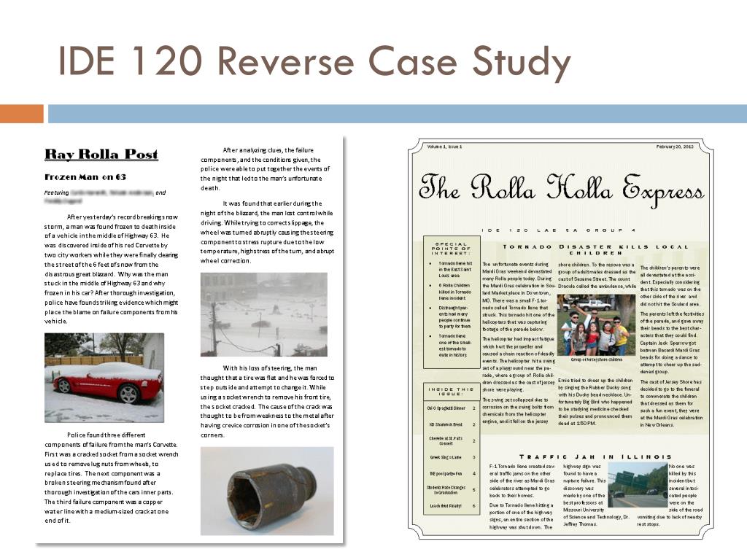Click the Inside This Issue heading
This screenshot has height=560, width=747.
[451, 392]
